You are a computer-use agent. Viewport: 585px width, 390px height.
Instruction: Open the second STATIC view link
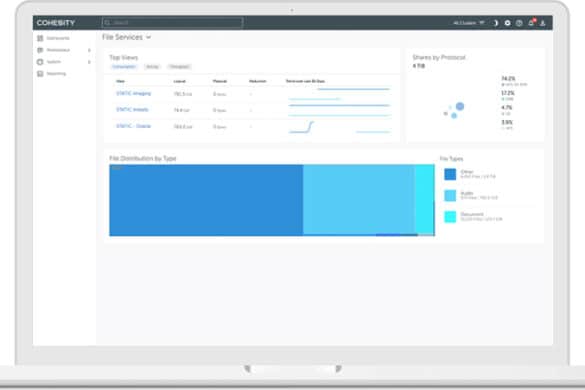[x=132, y=110]
